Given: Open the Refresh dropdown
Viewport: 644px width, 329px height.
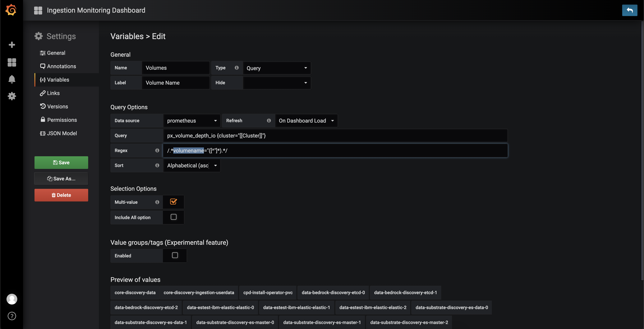Looking at the screenshot, I should pyautogui.click(x=306, y=120).
